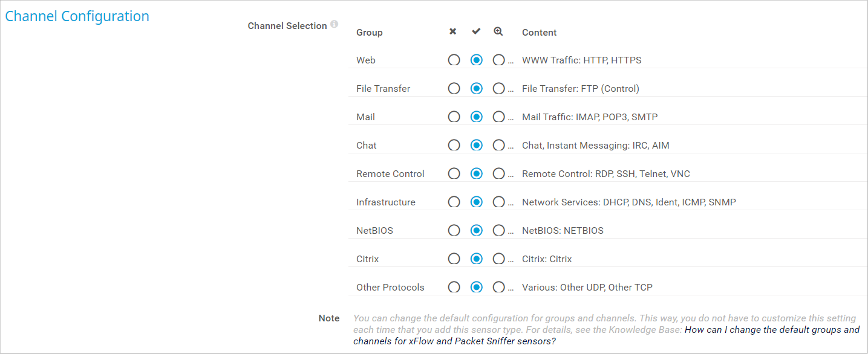
Task: Set Remote Control group to No
Action: pos(454,173)
